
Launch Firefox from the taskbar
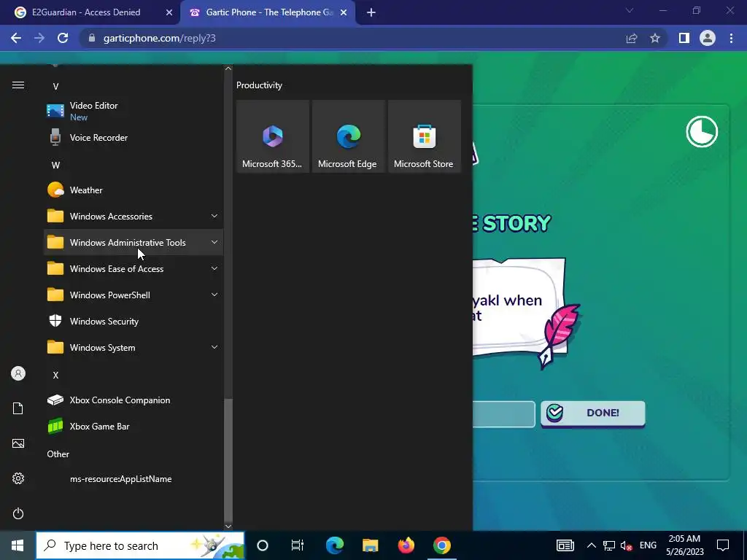pos(406,545)
